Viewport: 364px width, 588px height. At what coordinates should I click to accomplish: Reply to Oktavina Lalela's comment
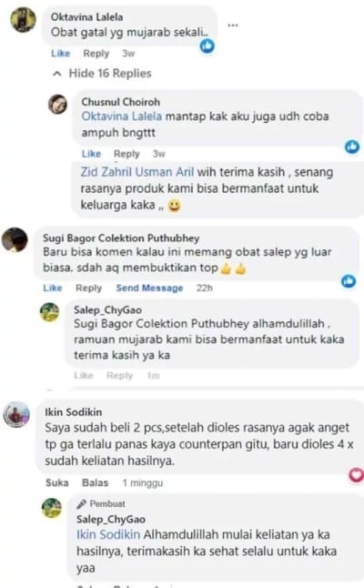[x=96, y=54]
